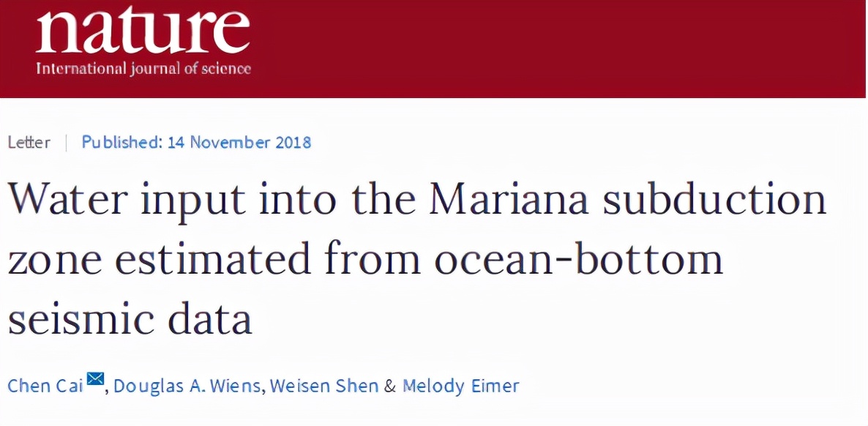The image size is (868, 426).
Task: Click the envelope icon beside Chen Cai
Action: 96,379
